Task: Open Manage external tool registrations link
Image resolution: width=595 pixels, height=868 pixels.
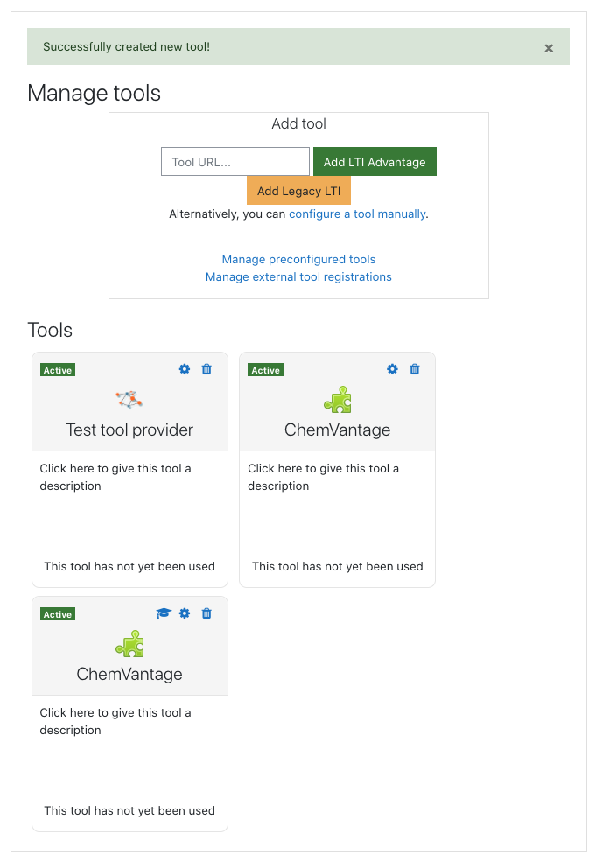Action: 299,276
